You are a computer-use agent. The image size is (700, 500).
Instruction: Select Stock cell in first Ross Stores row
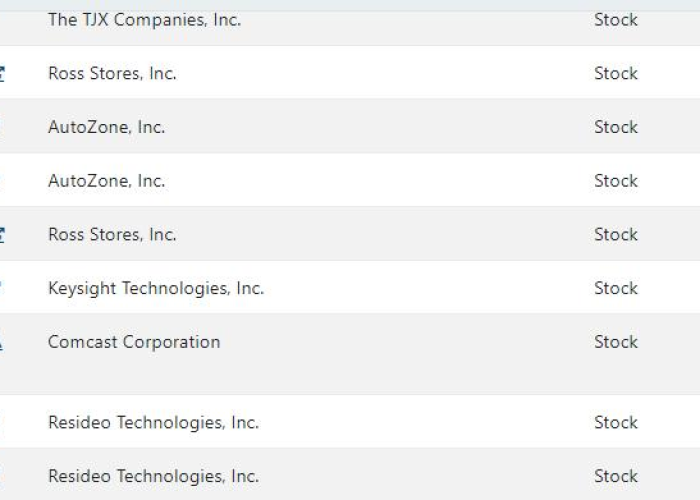pos(616,73)
